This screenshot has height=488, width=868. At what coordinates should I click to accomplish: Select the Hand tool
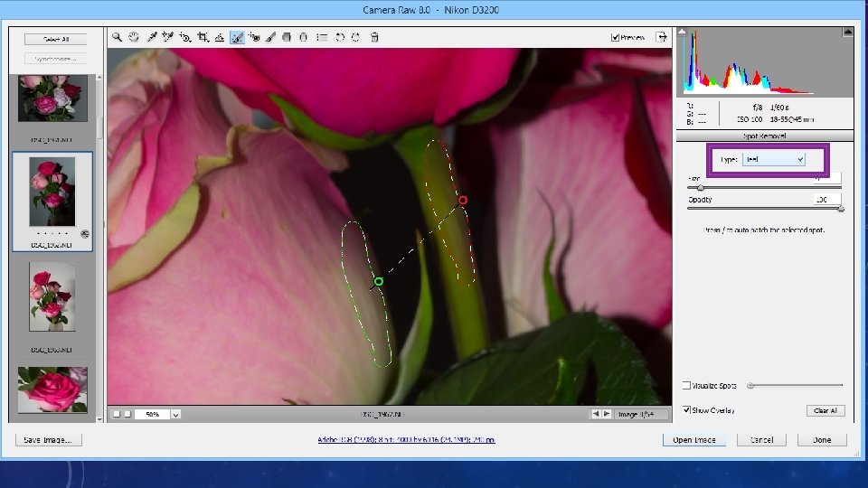point(134,37)
